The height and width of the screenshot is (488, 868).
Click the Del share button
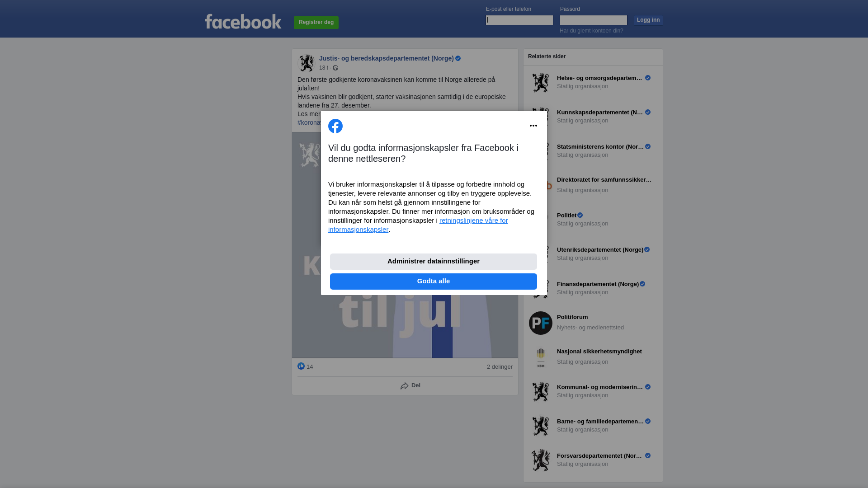[410, 386]
